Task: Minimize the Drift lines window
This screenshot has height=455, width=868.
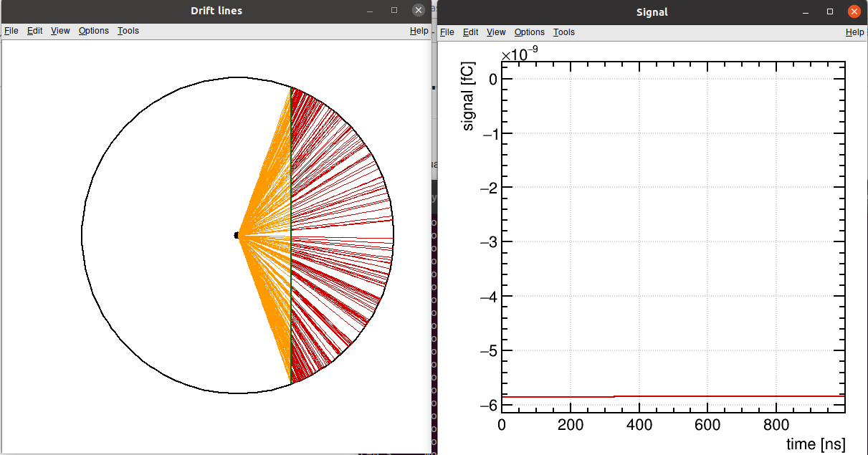Action: tap(371, 11)
